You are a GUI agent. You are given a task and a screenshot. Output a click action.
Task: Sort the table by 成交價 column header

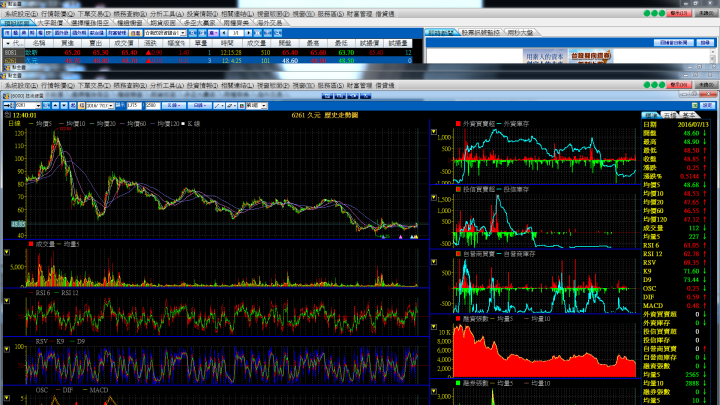click(124, 43)
